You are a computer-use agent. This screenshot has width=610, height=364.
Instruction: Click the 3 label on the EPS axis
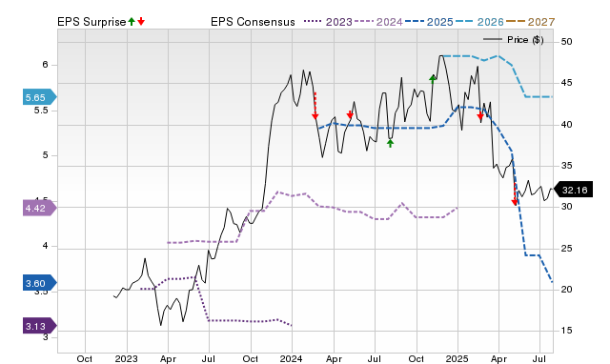(46, 336)
